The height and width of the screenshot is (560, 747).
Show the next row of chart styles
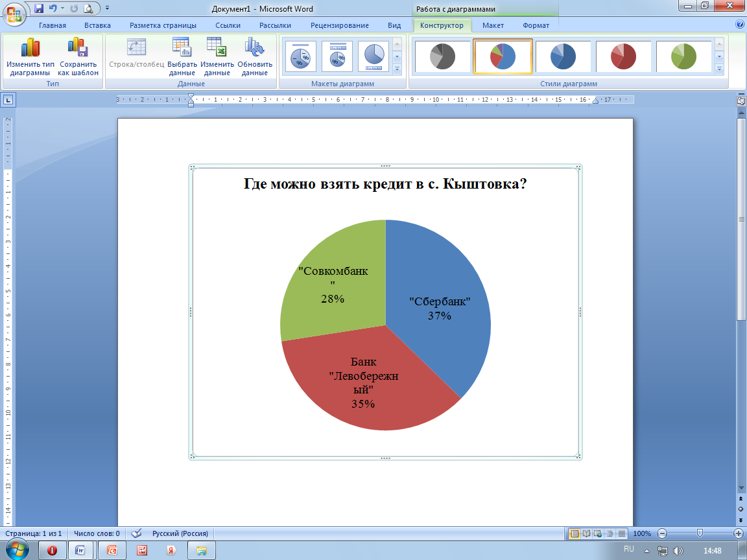tap(719, 56)
